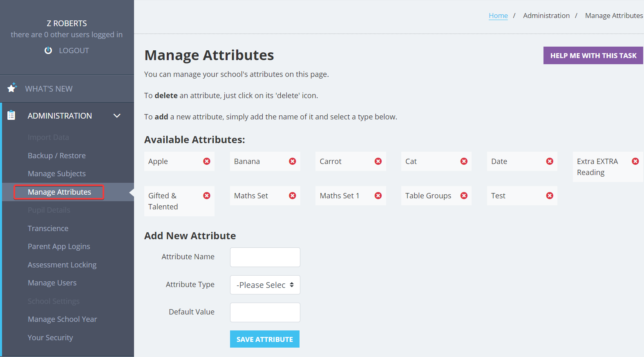Follow the Home breadcrumb link
This screenshot has width=644, height=357.
(x=498, y=16)
